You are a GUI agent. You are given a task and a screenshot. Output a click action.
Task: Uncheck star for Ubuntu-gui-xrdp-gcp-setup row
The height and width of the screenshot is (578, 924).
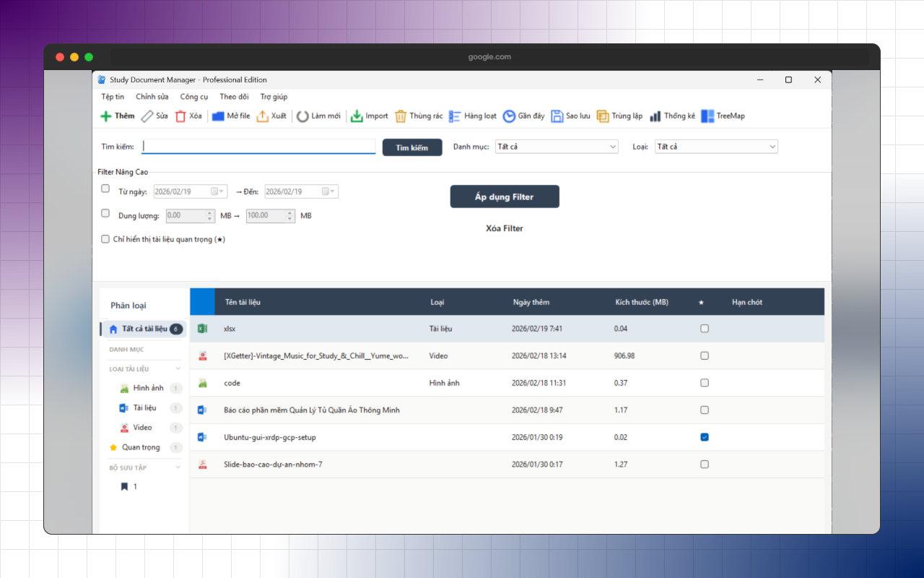[705, 437]
